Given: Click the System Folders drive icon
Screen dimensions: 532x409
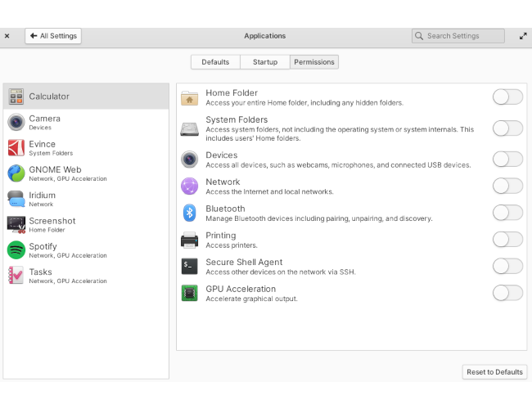Looking at the screenshot, I should pyautogui.click(x=189, y=129).
